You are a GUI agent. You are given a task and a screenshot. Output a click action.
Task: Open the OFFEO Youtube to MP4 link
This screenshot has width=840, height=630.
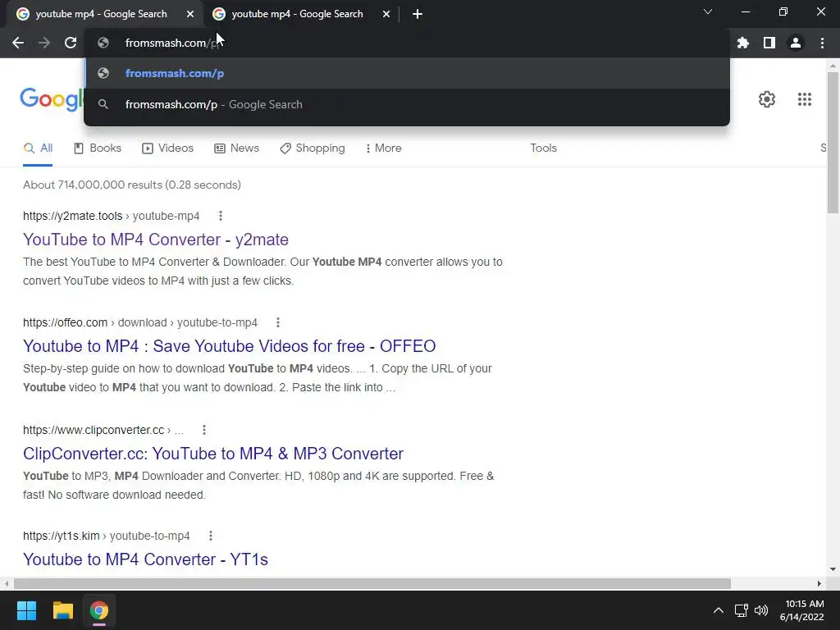(x=230, y=346)
